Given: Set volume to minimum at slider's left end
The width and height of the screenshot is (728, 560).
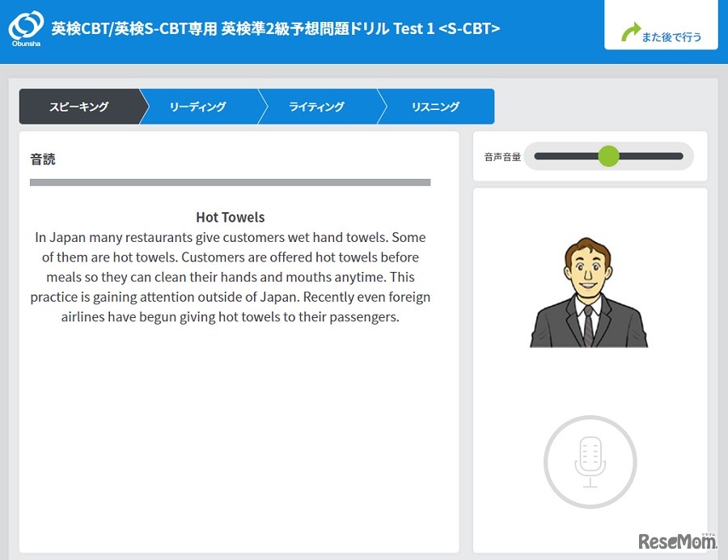Looking at the screenshot, I should pos(536,156).
